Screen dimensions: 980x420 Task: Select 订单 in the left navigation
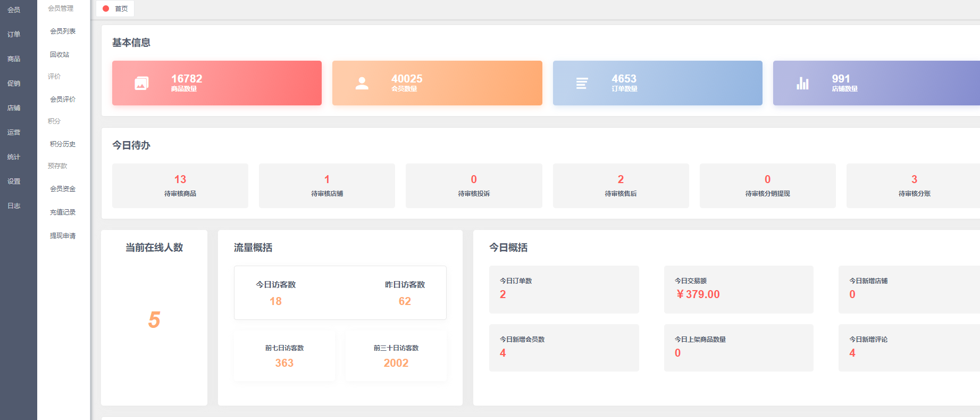14,34
